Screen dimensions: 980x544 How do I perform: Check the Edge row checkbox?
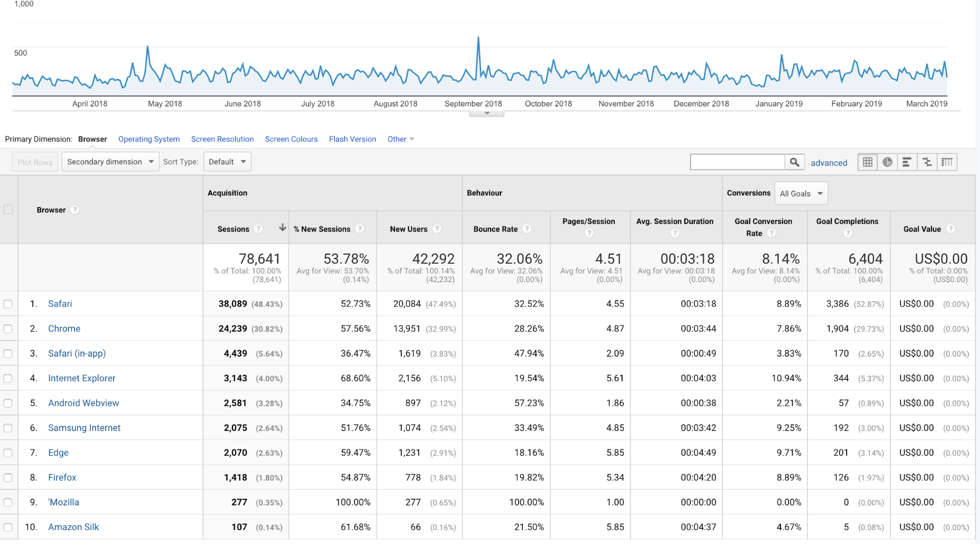[x=8, y=453]
